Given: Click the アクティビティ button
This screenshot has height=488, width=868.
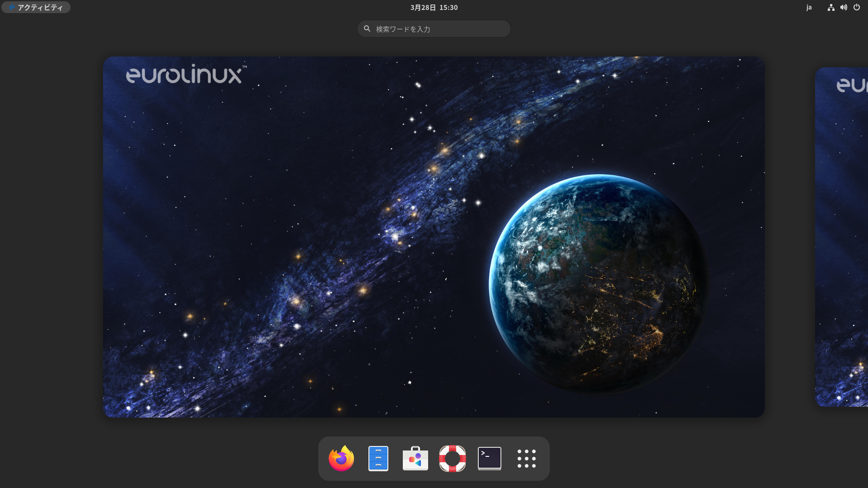Looking at the screenshot, I should point(40,7).
